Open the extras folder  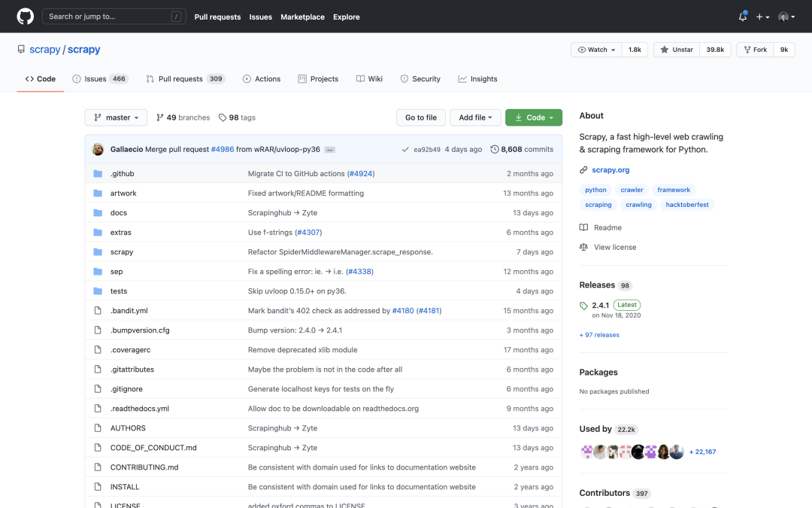tap(120, 233)
